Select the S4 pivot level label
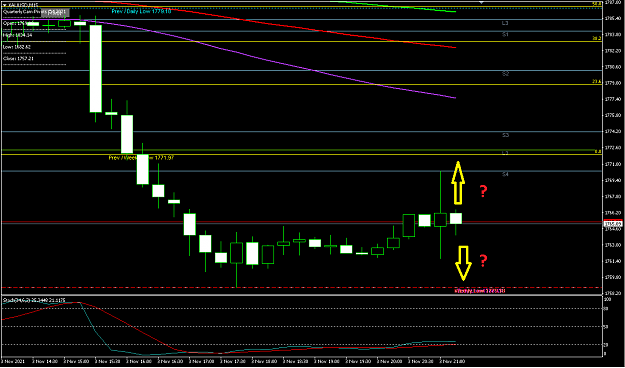The image size is (625, 368). 505,174
